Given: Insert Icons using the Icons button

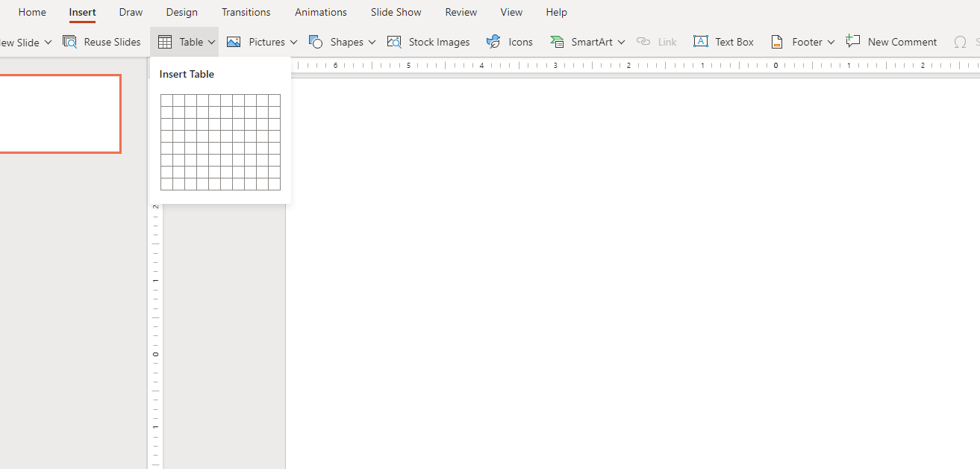Looking at the screenshot, I should 510,42.
